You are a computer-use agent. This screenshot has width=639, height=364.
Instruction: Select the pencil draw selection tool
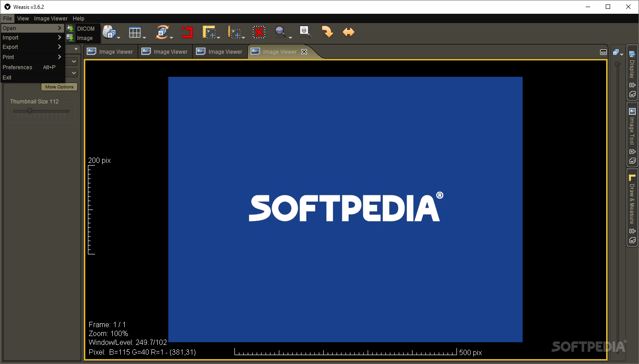(234, 32)
